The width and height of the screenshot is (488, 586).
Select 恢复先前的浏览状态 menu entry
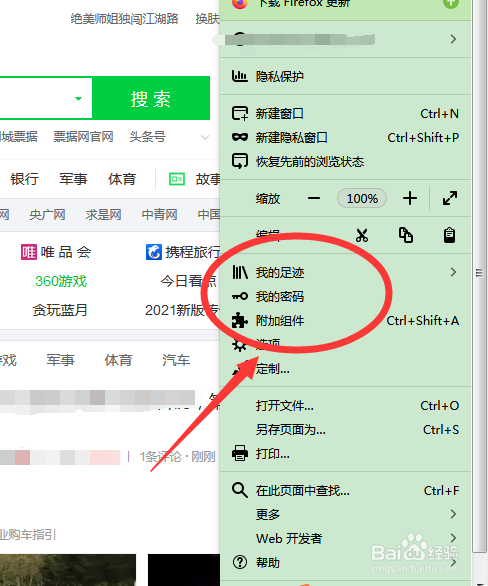pos(345,161)
